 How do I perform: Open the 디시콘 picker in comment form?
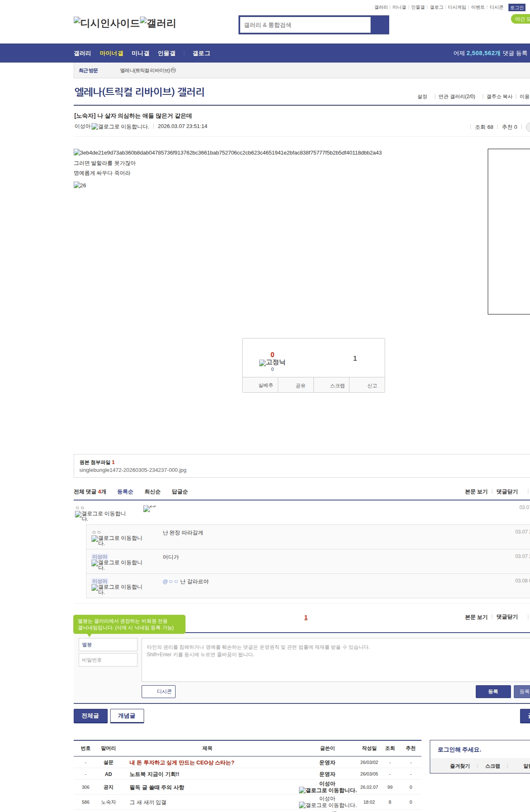[x=159, y=691]
